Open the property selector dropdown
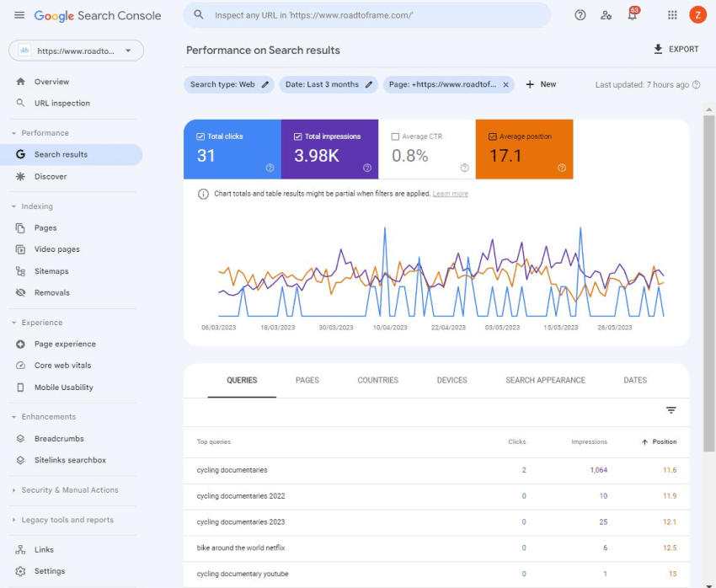716x588 pixels. tap(77, 51)
